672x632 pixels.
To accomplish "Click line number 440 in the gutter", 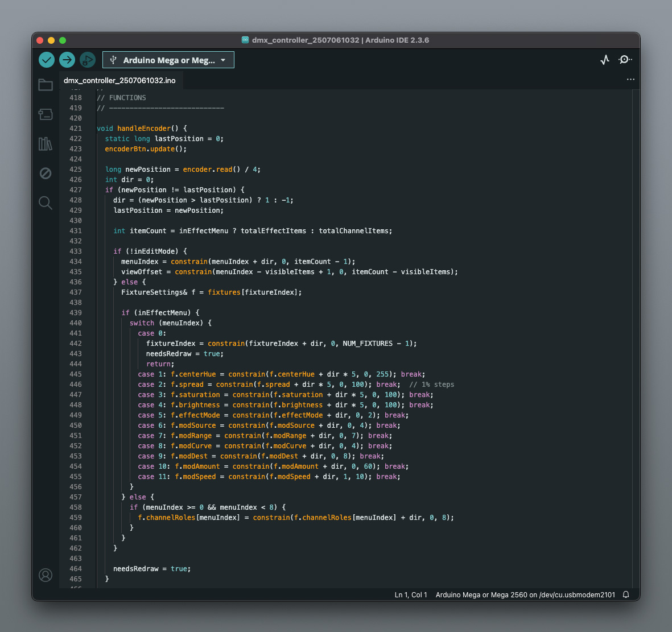I will tap(76, 323).
